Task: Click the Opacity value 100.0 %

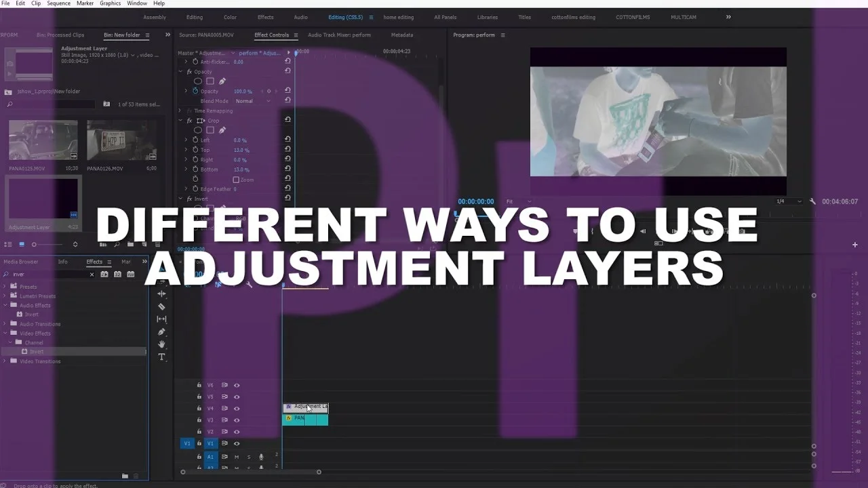Action: pyautogui.click(x=243, y=91)
